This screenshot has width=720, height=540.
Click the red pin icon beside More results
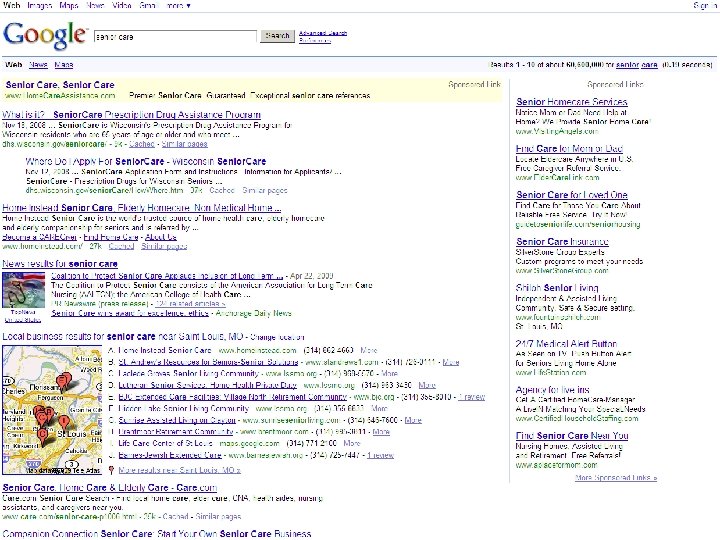111,470
